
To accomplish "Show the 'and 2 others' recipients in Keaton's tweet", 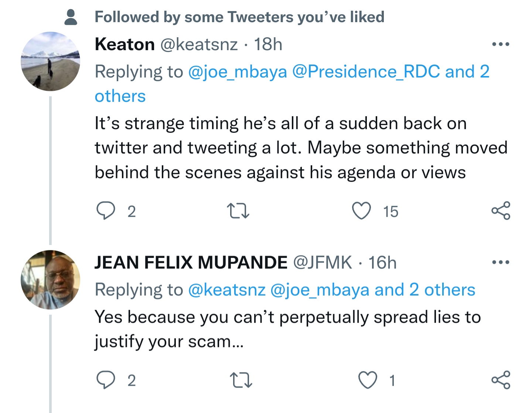I will [x=467, y=72].
